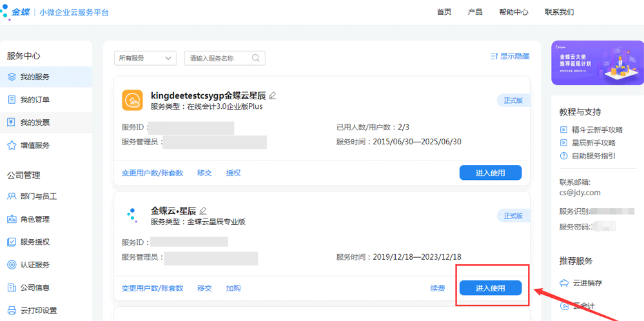Viewport: 644px width, 321px height.
Task: Select 我的服务 in sidebar
Action: (x=46, y=77)
